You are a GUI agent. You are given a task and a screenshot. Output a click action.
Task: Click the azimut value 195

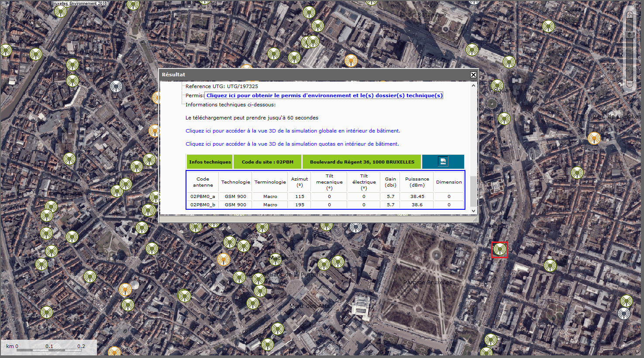300,205
